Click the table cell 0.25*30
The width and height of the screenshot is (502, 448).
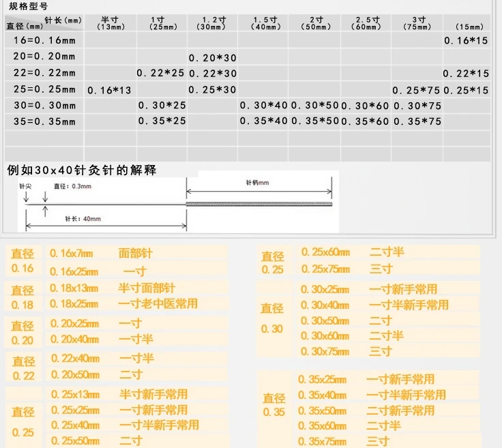click(212, 90)
